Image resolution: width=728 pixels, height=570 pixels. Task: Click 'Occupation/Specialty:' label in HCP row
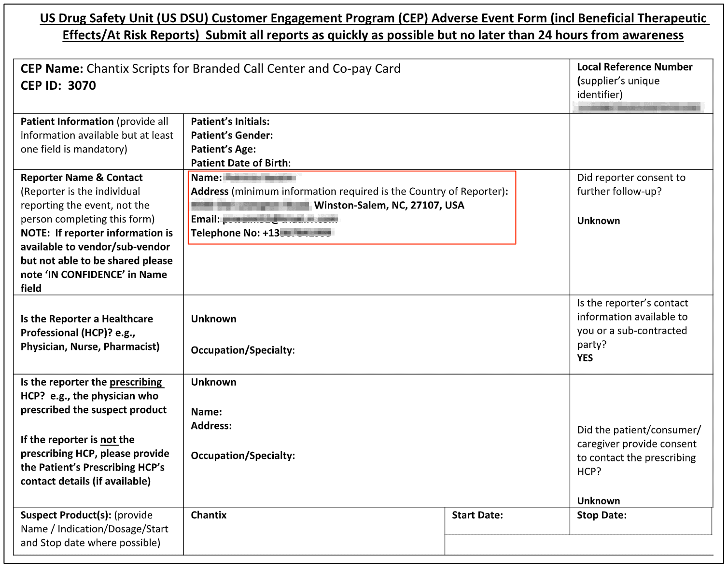pyautogui.click(x=243, y=350)
